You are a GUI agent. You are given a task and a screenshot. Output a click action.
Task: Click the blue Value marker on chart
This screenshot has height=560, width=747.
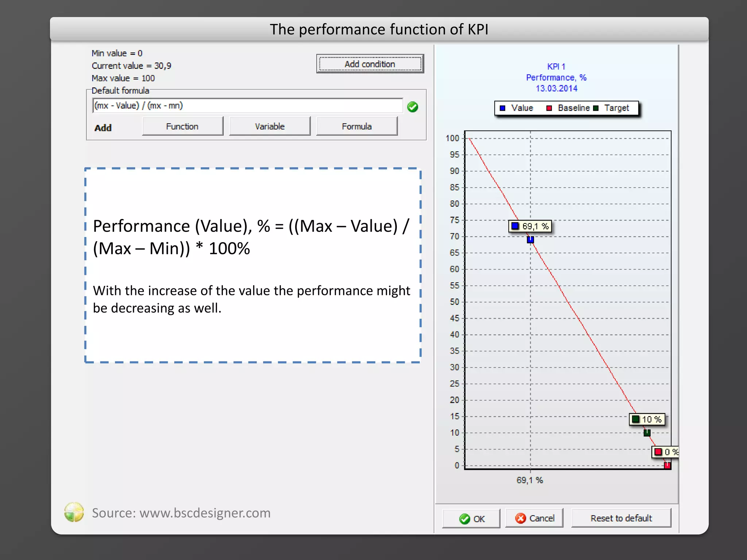[x=530, y=240]
